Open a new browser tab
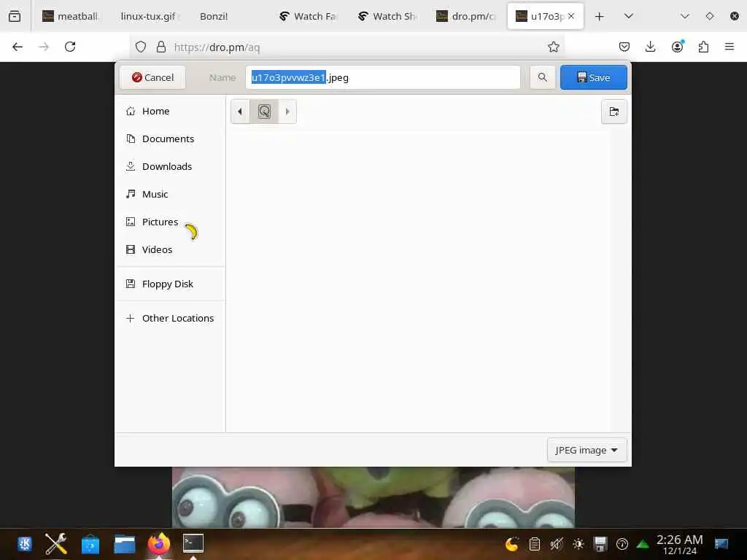Screen dimensions: 747x560 point(600,16)
